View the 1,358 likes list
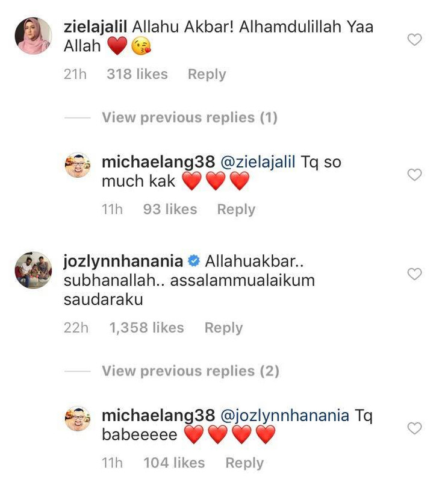This screenshot has height=482, width=448. (146, 328)
